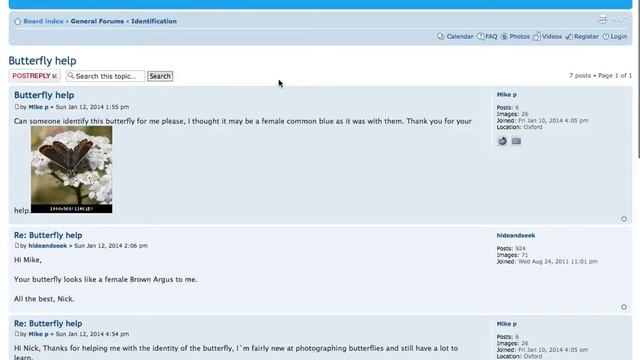The height and width of the screenshot is (360, 640).
Task: Click Mike p's gallery icon in first post
Action: (516, 141)
